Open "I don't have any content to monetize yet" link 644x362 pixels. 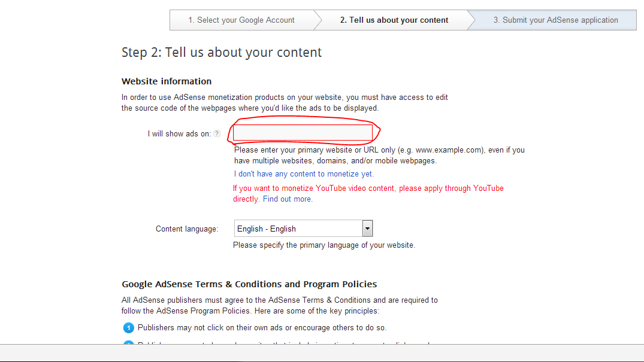point(304,174)
